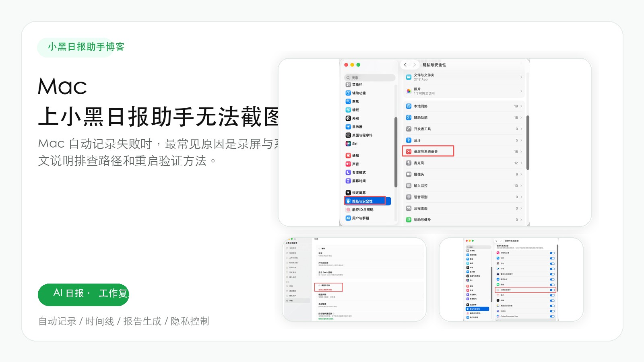This screenshot has height=362, width=644.
Task: Click the green AI 日报 · 工作复 button
Action: 83,295
